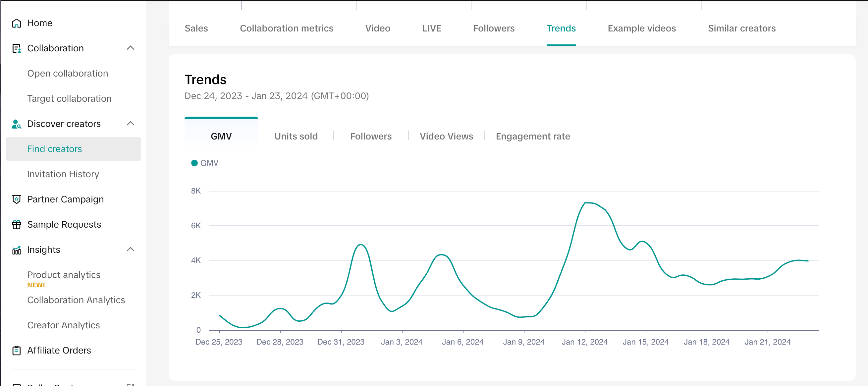Collapse the Collaboration section chevron
Image resolution: width=868 pixels, height=386 pixels.
pyautogui.click(x=131, y=48)
